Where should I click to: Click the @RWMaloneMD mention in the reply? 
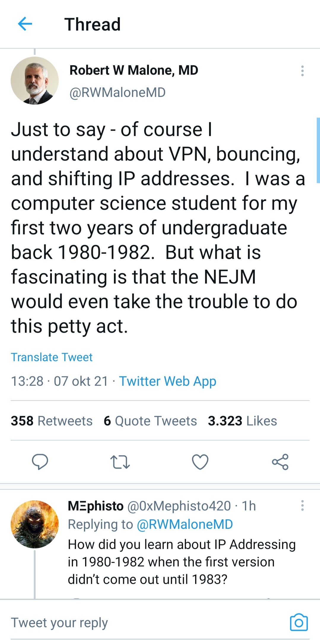click(x=185, y=524)
